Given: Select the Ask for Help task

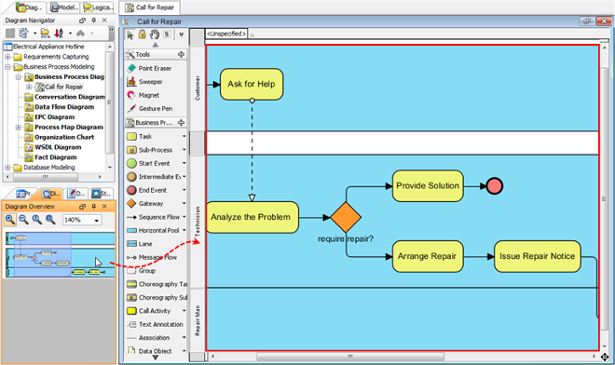Looking at the screenshot, I should point(251,84).
